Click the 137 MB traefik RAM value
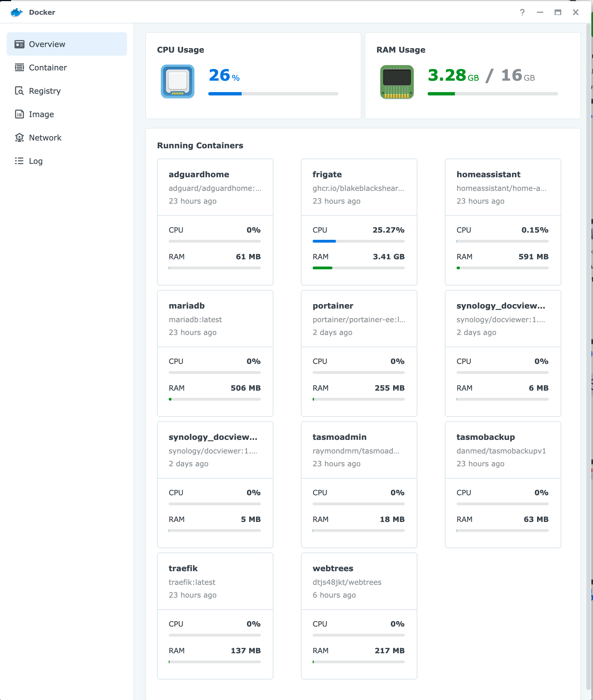 246,651
